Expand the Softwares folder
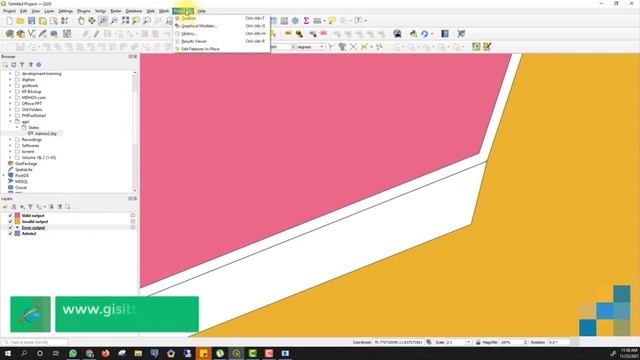The image size is (640, 360). pos(10,146)
